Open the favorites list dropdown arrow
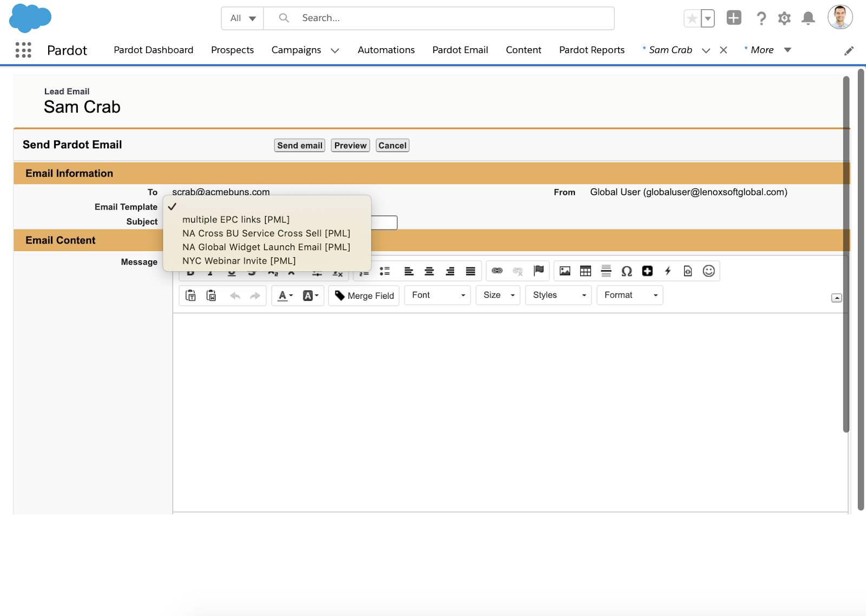Screen dimensions: 866x616 click(x=707, y=18)
